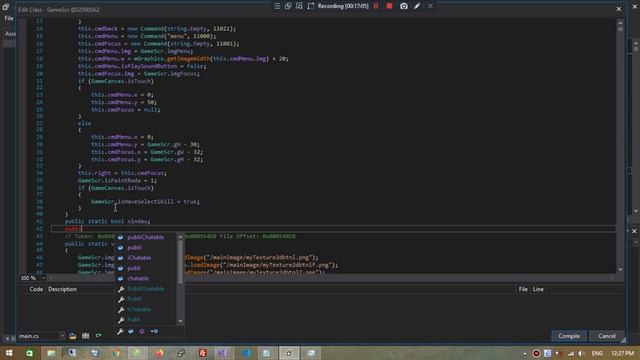Screen dimensions: 640x360
Task: Open the network signal icon in tray
Action: [x=570, y=353]
